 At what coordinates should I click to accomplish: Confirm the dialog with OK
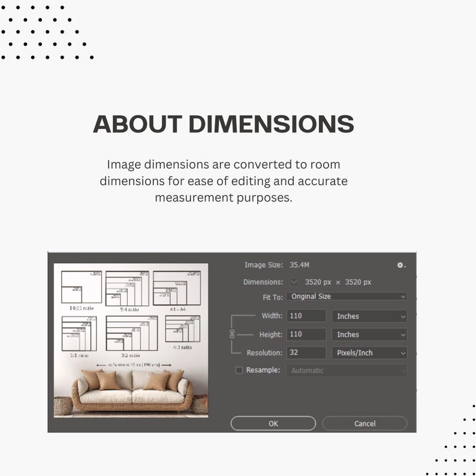pyautogui.click(x=273, y=423)
